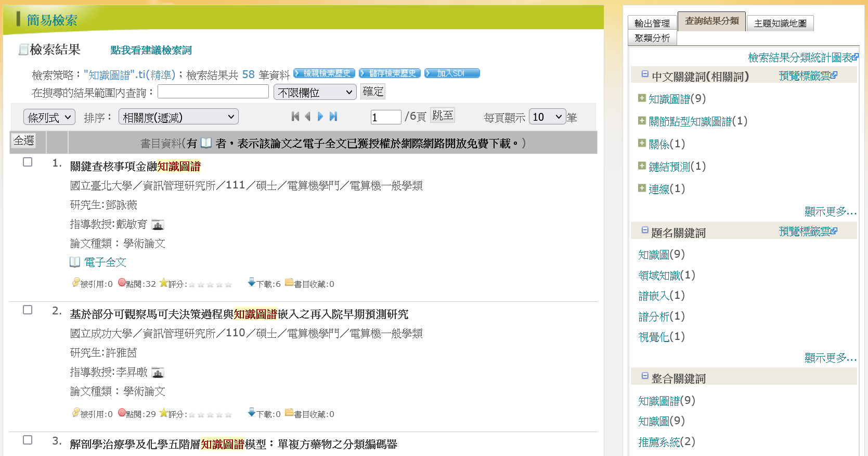868x456 pixels.
Task: Expand 鏈結預測(1) keyword node
Action: pos(642,166)
